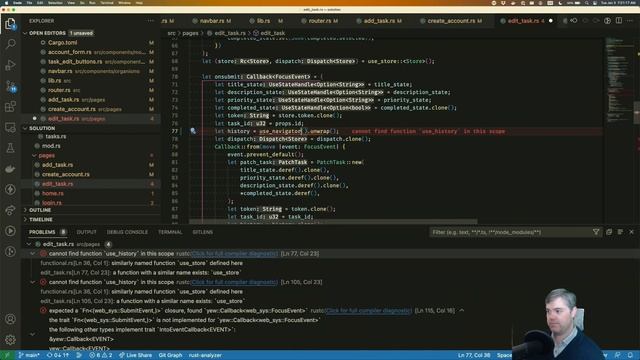Screen dimensions: 640x360
Task: Click the editor horizontal scrollbar
Action: (x=333, y=222)
